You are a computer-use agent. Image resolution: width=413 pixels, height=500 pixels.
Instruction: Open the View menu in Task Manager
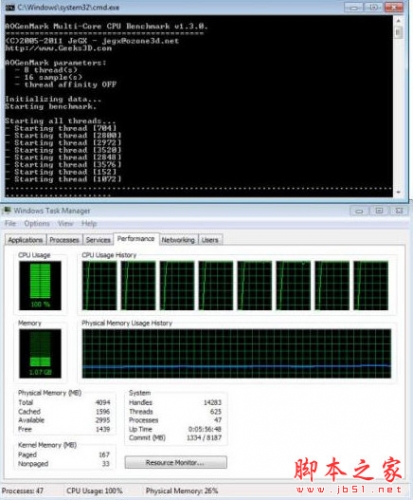[65, 223]
